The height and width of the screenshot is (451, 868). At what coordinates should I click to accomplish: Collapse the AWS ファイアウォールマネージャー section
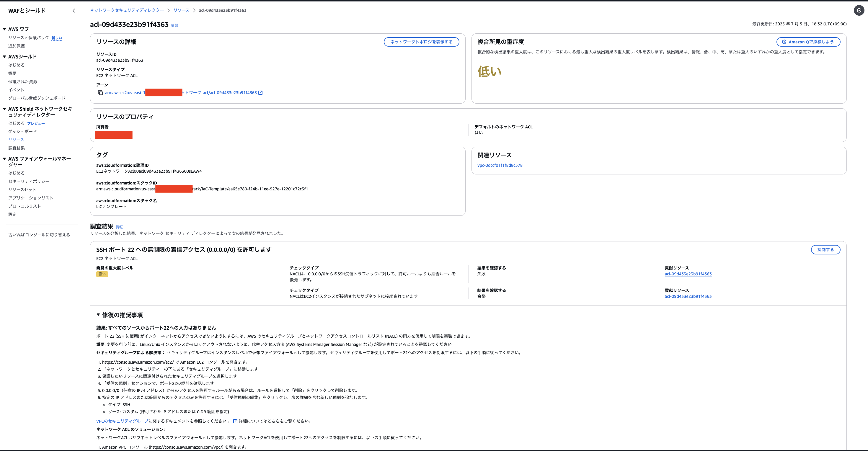(x=4, y=158)
